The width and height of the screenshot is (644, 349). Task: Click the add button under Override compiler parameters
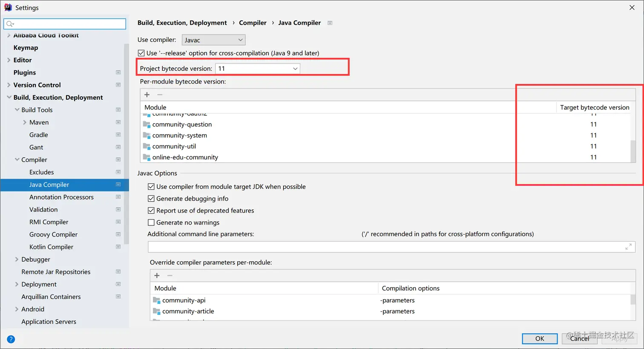[x=157, y=275]
